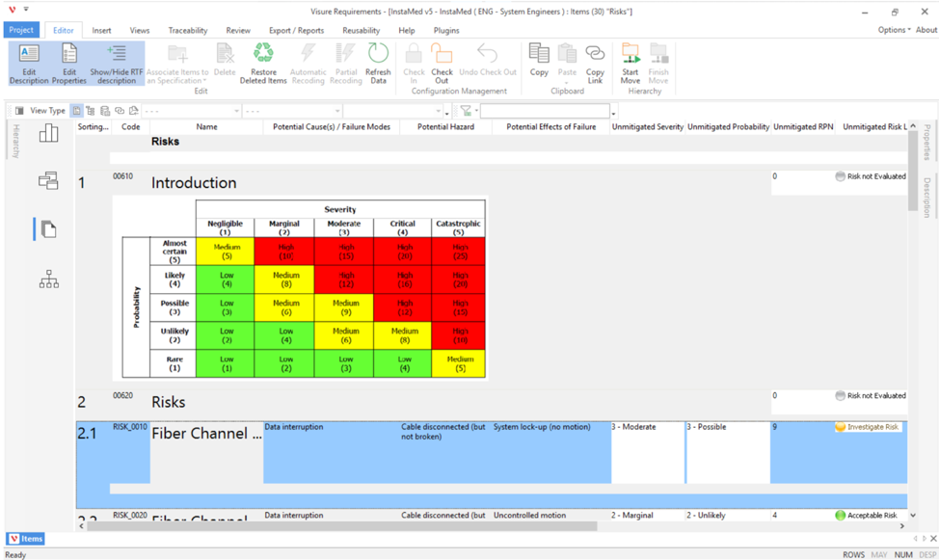Click the Refresh Data icon
The height and width of the screenshot is (560, 939).
378,53
